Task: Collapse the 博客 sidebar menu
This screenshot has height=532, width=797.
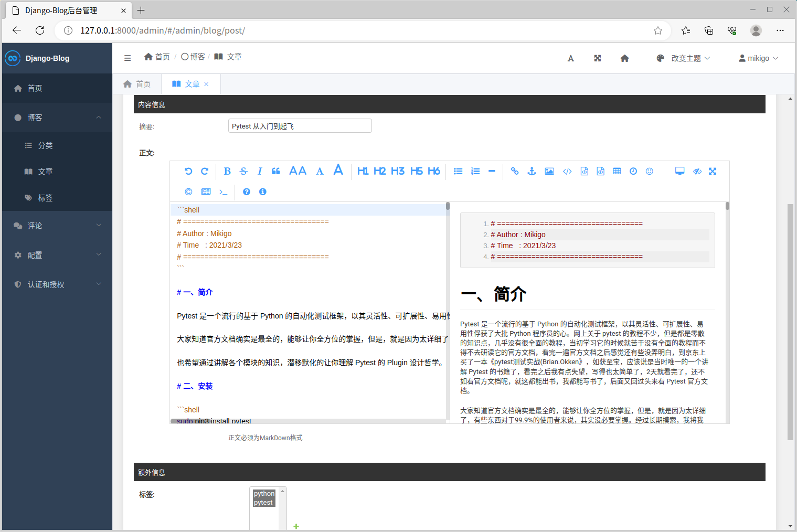Action: (x=57, y=118)
